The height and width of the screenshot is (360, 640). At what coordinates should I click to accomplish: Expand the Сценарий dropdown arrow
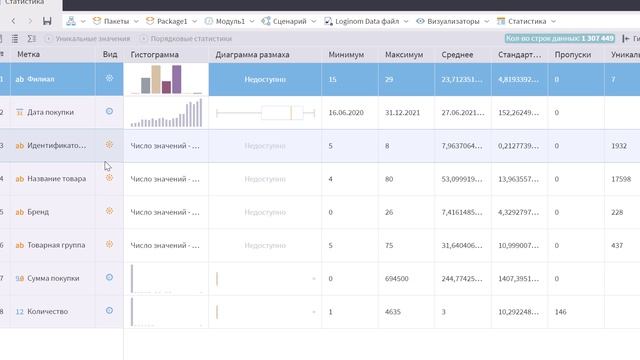(x=313, y=21)
